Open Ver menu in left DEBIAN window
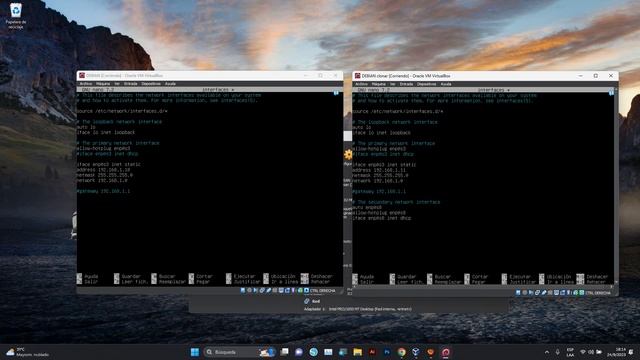Screen dimensions: 640x360 click(117, 84)
